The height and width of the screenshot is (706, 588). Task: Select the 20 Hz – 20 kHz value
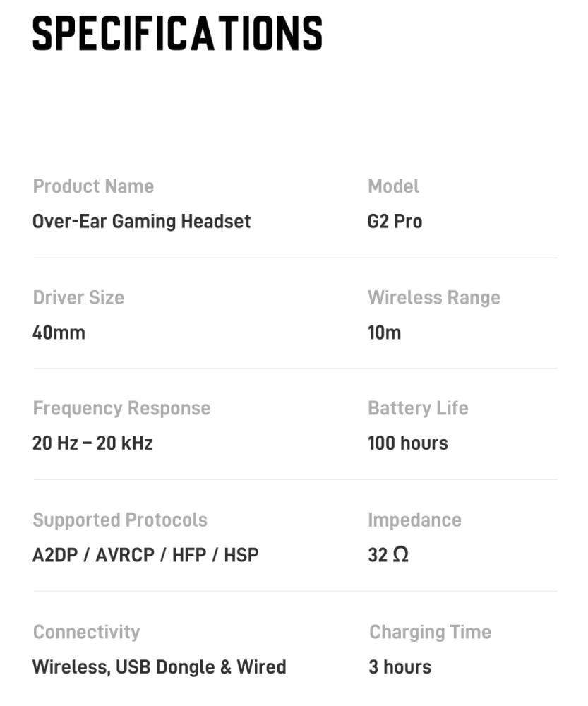pyautogui.click(x=92, y=443)
